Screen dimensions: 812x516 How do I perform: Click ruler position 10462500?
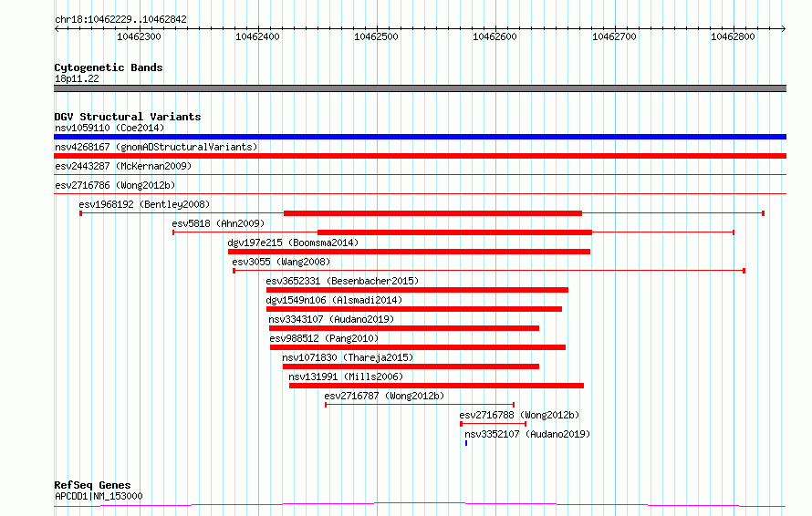pos(376,36)
